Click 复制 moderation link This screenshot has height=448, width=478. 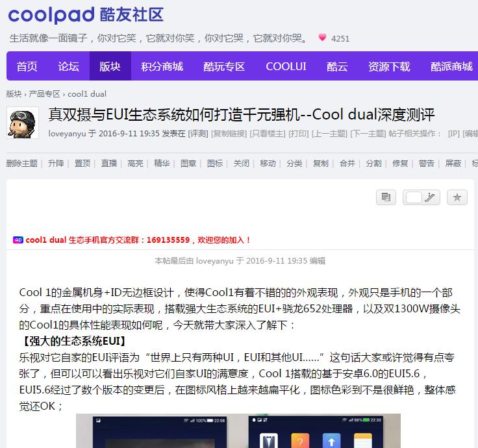point(321,164)
